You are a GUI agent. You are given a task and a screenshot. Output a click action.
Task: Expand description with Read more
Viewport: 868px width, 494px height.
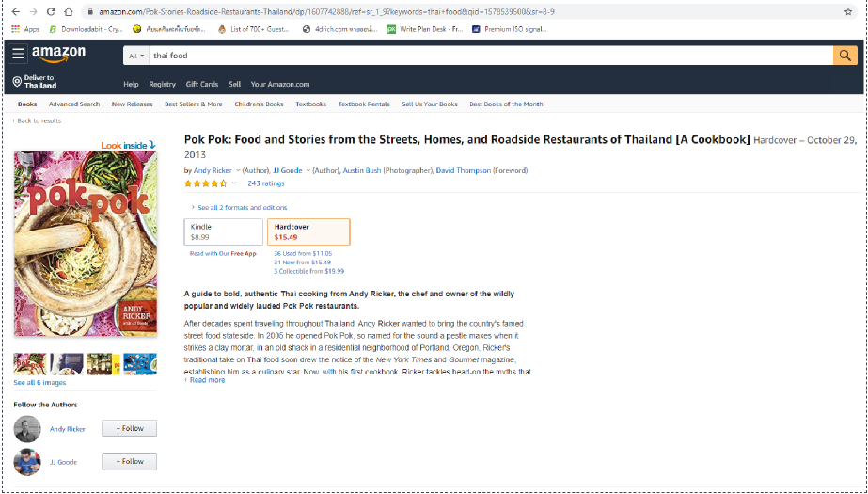205,380
